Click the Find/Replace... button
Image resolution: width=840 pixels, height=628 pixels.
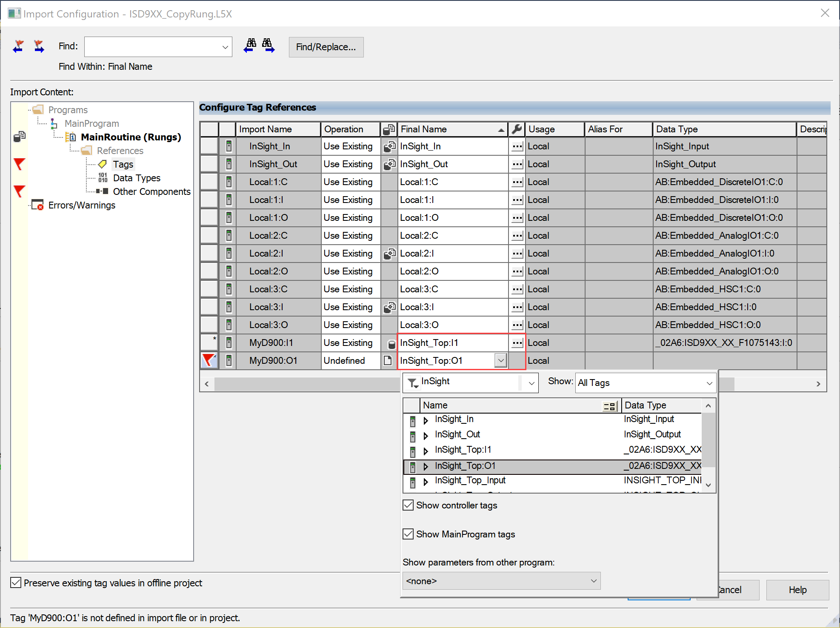pyautogui.click(x=326, y=47)
